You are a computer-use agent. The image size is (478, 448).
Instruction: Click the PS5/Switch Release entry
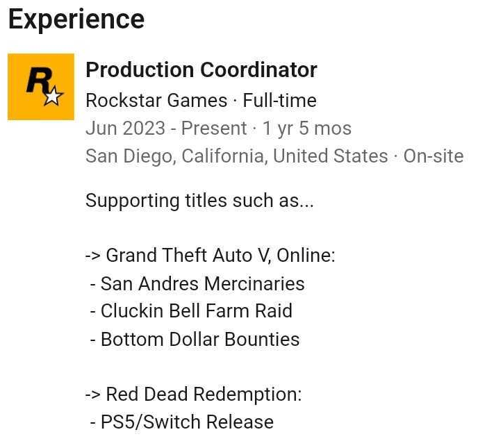tap(187, 422)
